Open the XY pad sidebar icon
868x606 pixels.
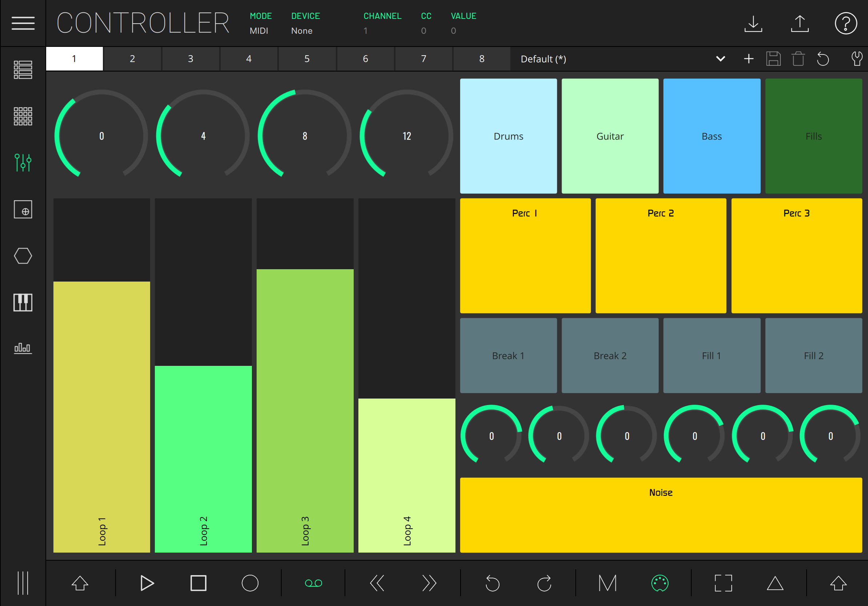(23, 209)
